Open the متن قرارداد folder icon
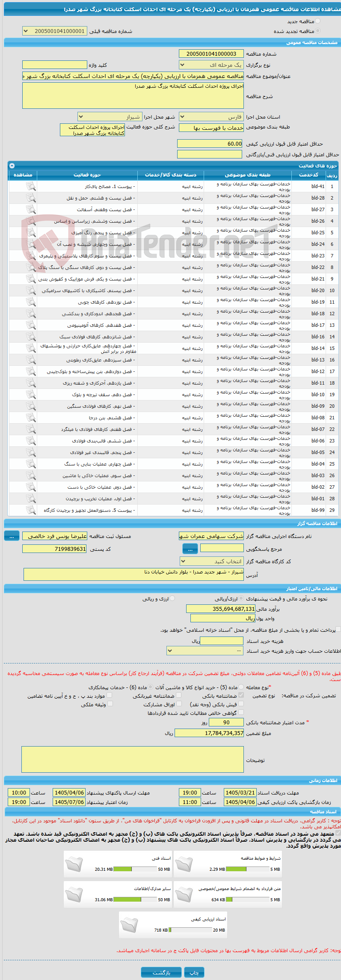 coord(184,894)
